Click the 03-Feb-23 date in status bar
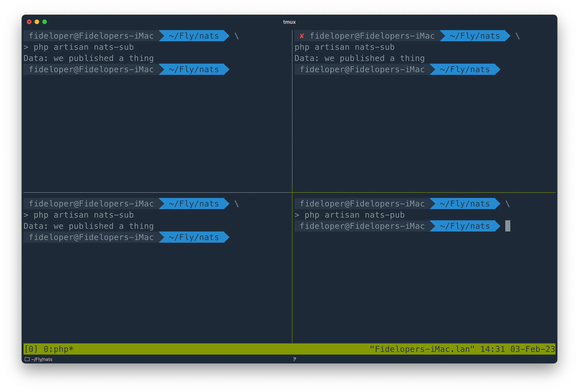Viewport: 579px width, 392px height. (x=532, y=349)
